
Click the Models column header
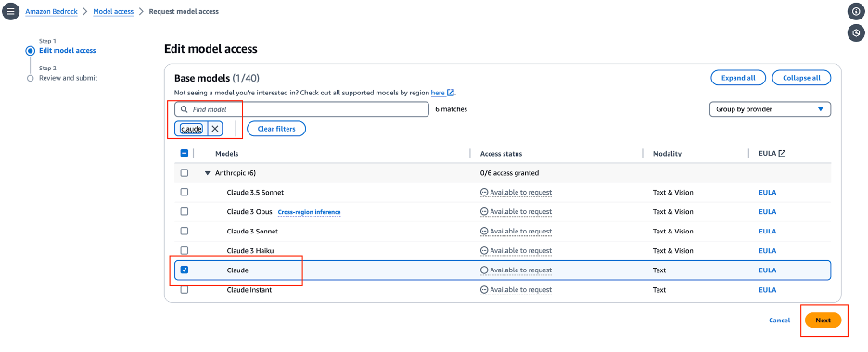click(x=227, y=154)
